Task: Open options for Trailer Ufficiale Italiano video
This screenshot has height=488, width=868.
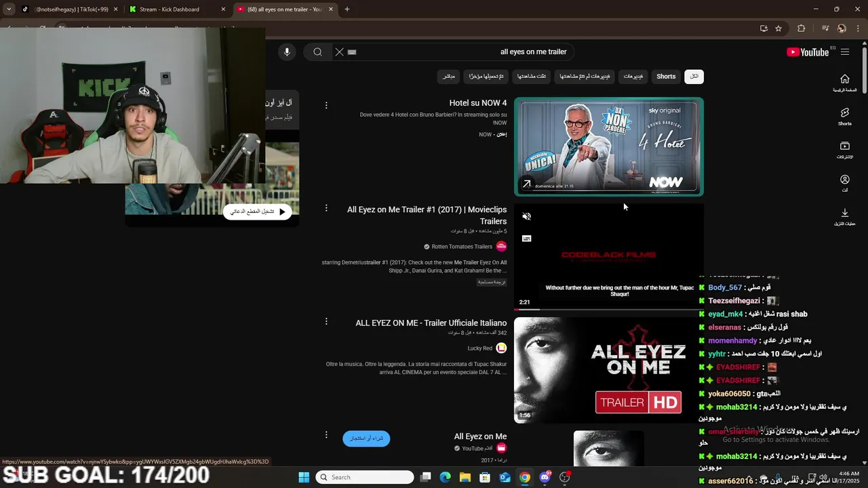Action: (x=326, y=321)
